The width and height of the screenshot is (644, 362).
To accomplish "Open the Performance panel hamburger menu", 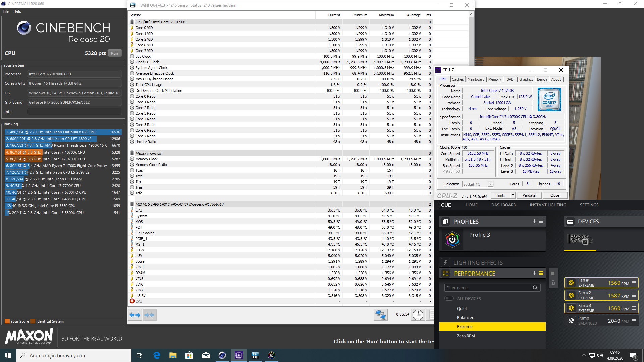I will tap(541, 273).
